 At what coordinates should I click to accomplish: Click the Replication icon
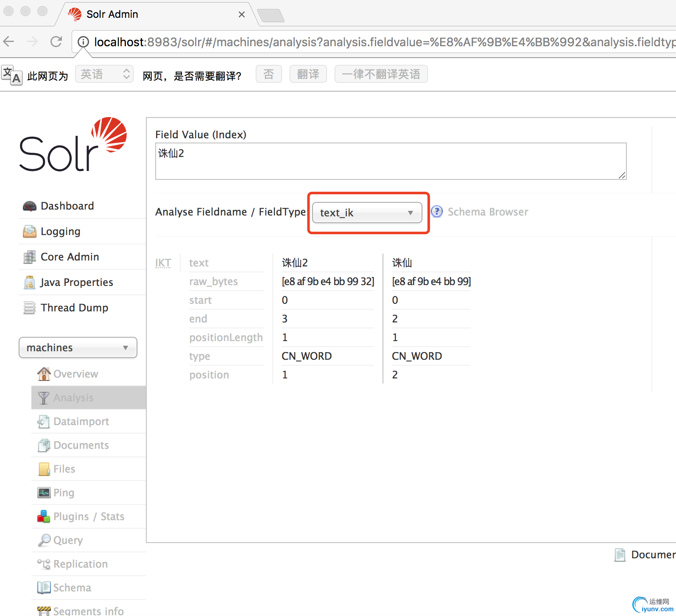[44, 564]
